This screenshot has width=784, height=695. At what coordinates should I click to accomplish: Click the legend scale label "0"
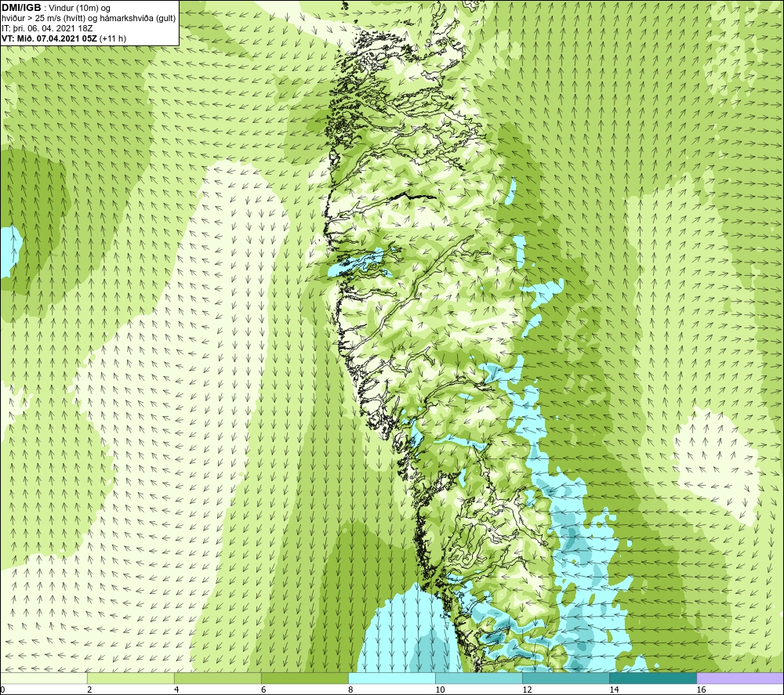[2, 690]
